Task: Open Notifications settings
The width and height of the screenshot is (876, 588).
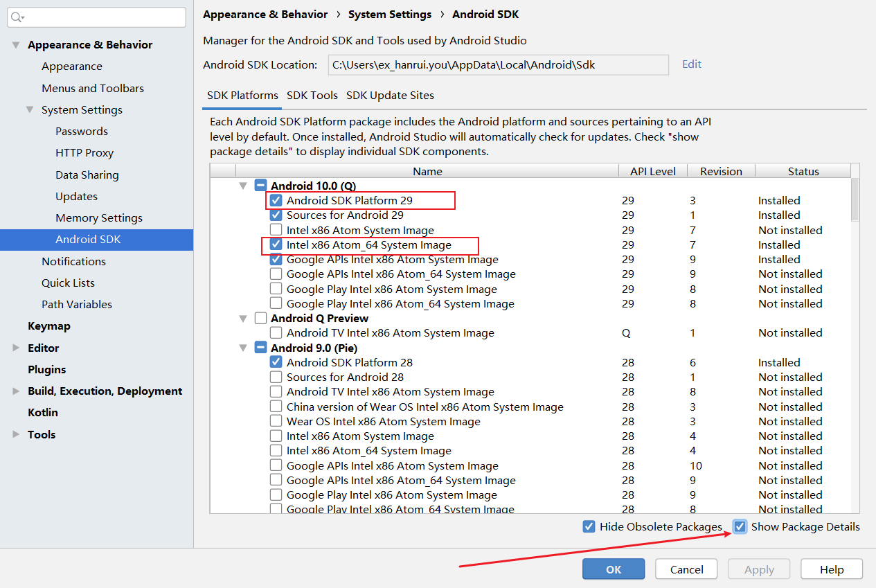Action: 73,261
